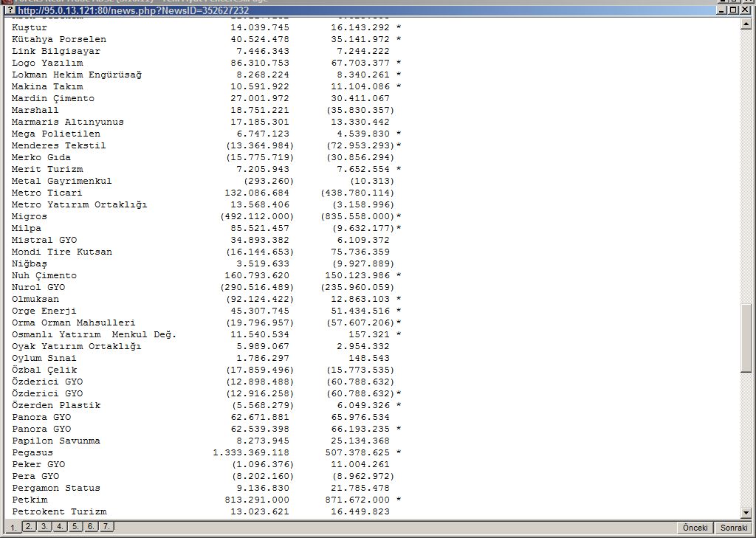
Task: Click the Mega Polietilen name
Action: click(56, 134)
